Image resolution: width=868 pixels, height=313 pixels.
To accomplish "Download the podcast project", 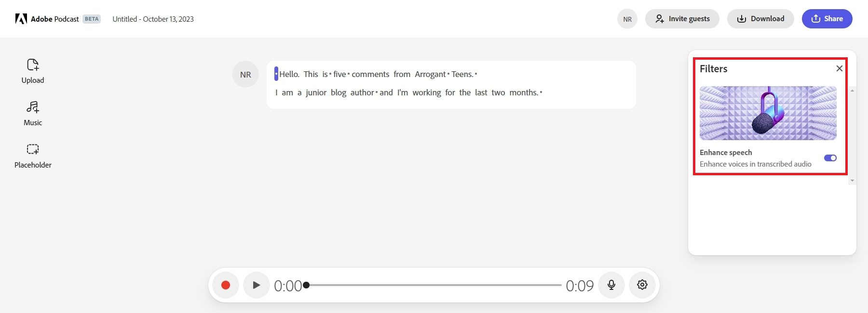I will coord(760,19).
